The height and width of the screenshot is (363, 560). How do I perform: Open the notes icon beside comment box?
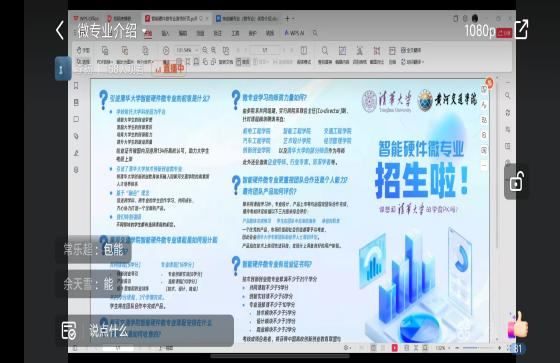[69, 330]
